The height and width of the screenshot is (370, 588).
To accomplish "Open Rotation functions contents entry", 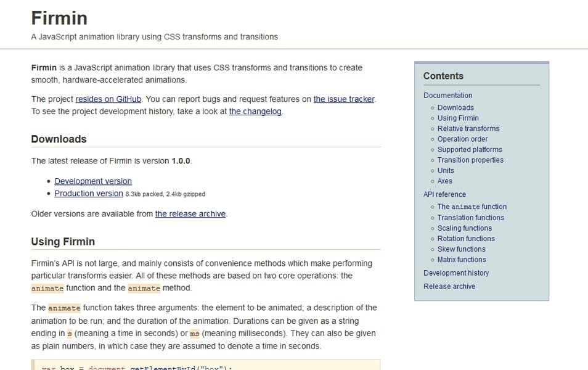I will tap(466, 239).
